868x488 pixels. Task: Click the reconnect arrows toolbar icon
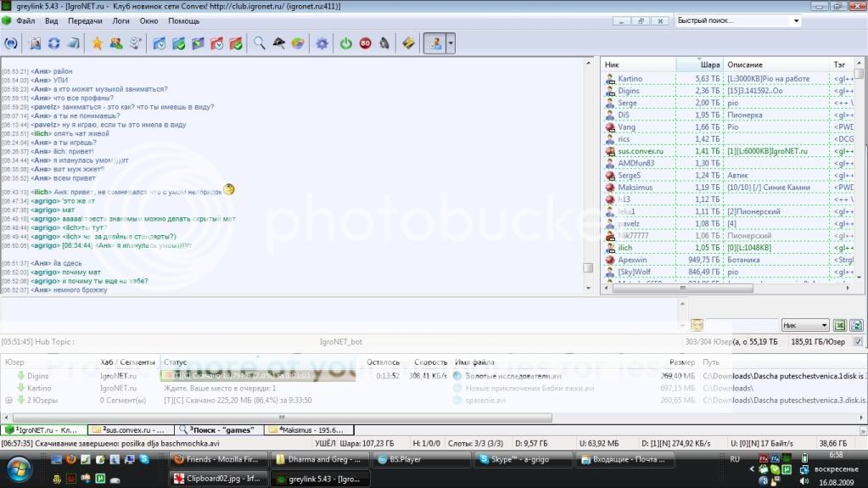click(x=54, y=43)
